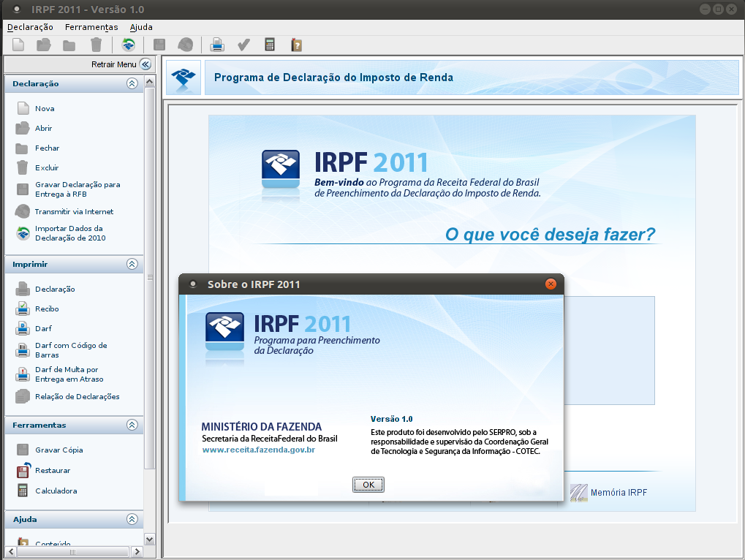Click the help book toolbar icon
This screenshot has width=745, height=560.
tap(297, 45)
